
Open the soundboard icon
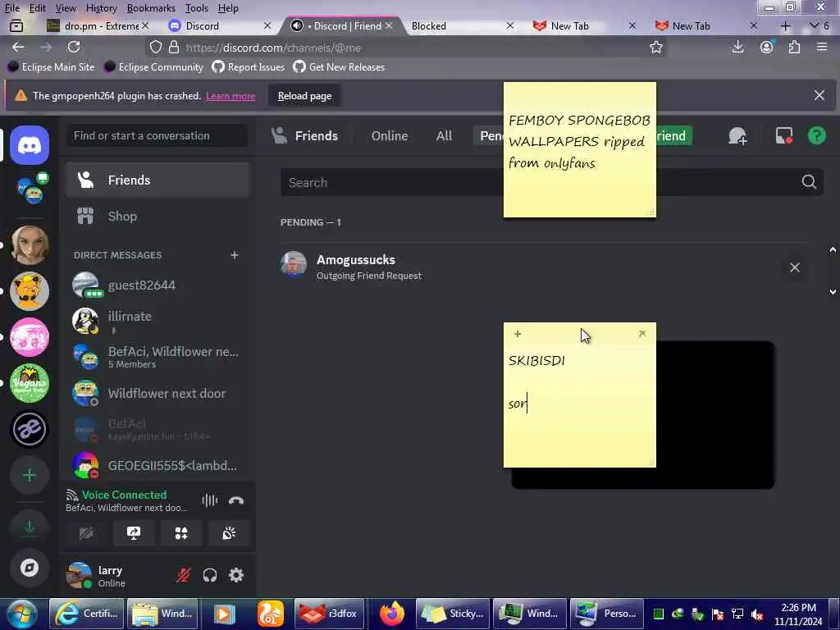229,533
